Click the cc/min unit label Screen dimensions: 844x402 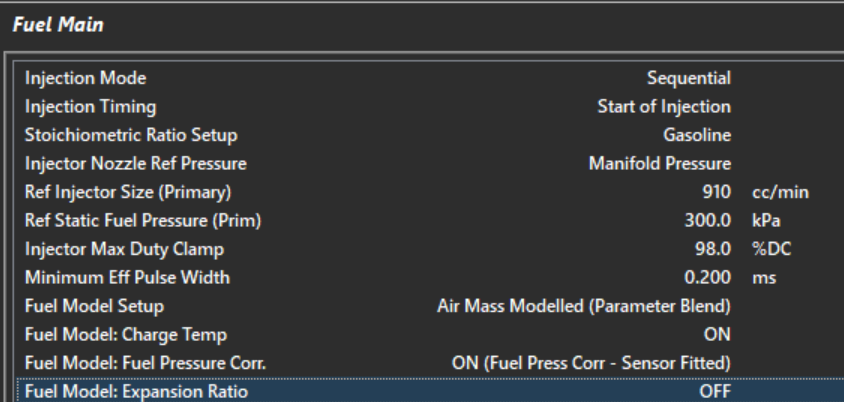pyautogui.click(x=773, y=191)
